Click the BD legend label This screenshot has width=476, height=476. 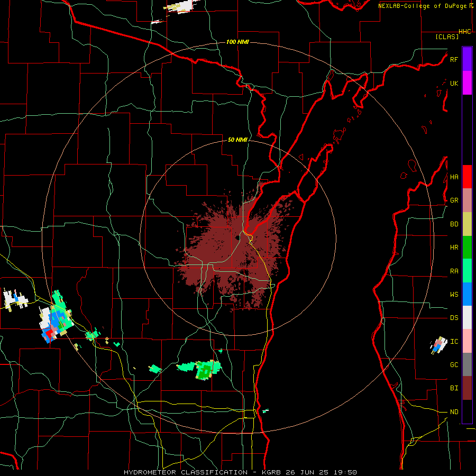[x=454, y=224]
